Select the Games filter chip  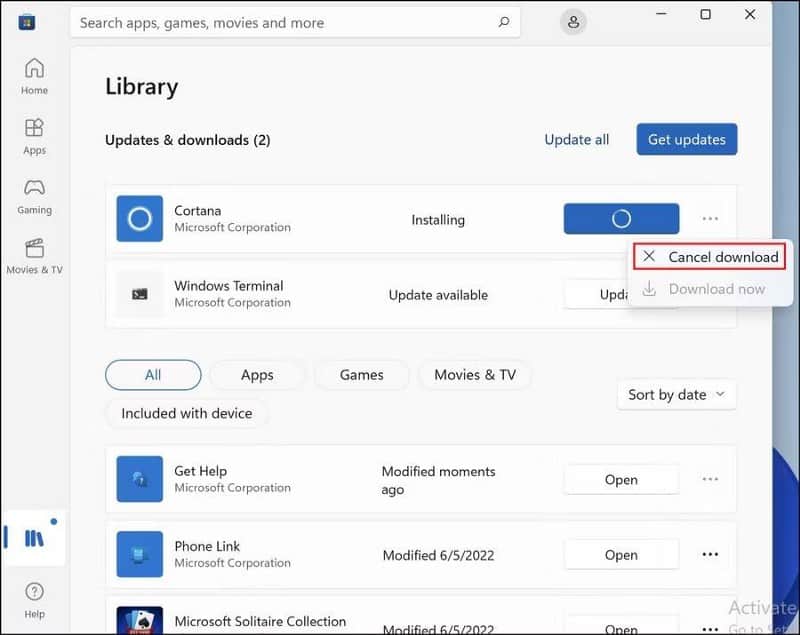pos(361,375)
